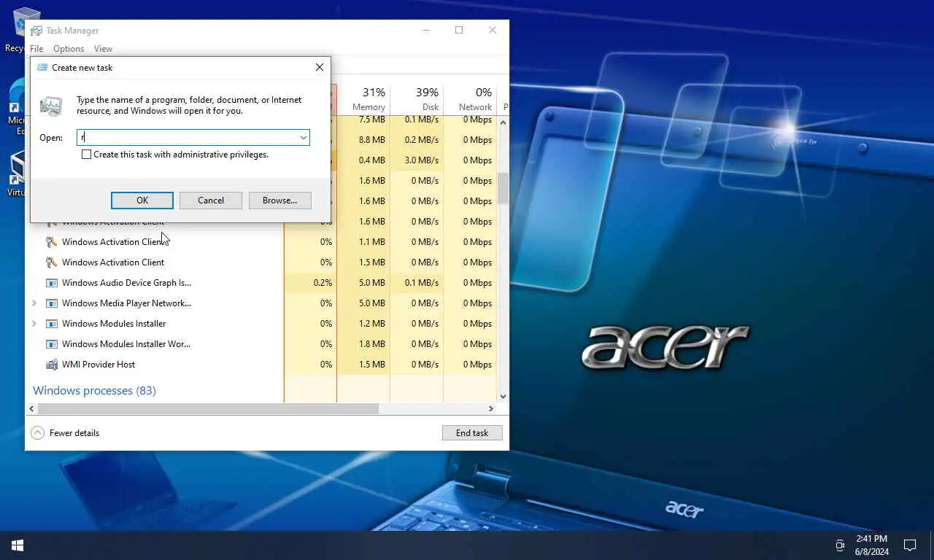The width and height of the screenshot is (934, 560).
Task: Sort by the Memory column header
Action: (363, 100)
